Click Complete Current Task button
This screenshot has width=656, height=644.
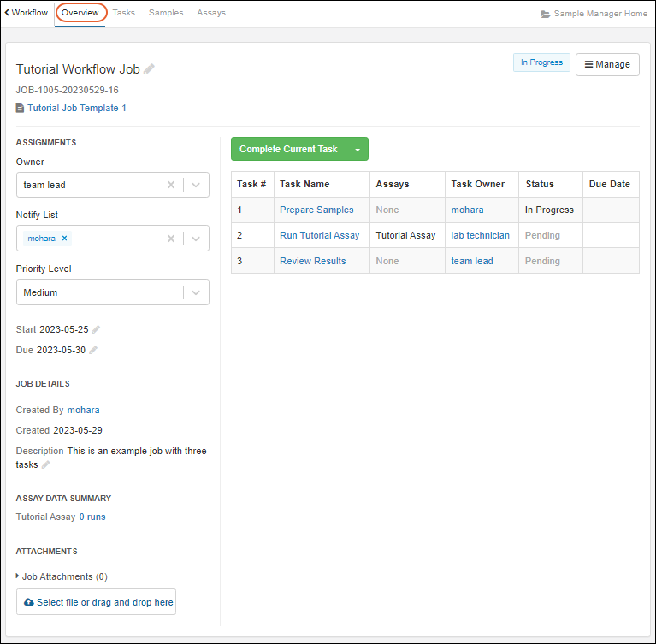(x=289, y=149)
